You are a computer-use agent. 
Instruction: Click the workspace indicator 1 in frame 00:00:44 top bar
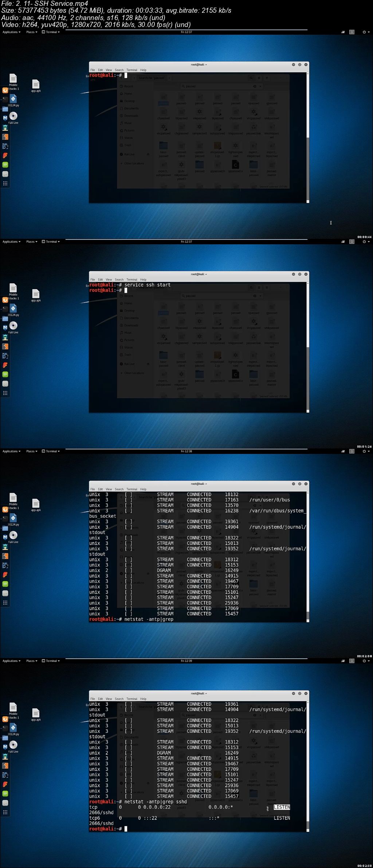tap(352, 32)
